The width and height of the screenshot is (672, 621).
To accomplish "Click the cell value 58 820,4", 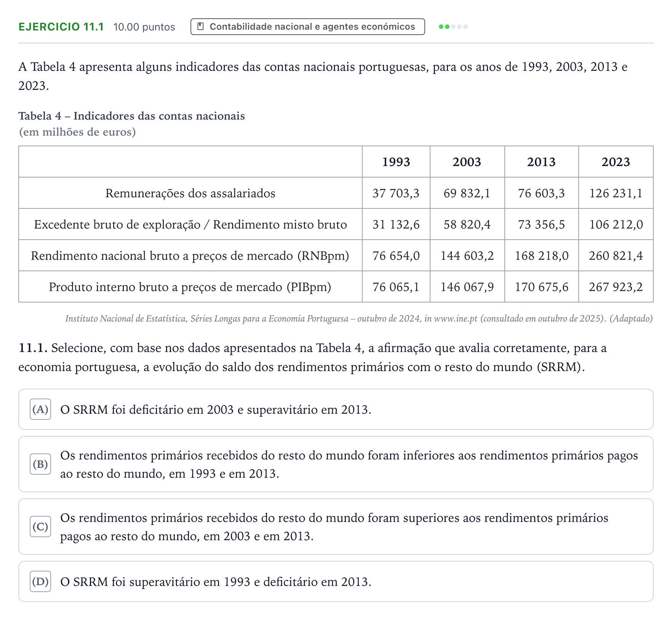I will [467, 224].
